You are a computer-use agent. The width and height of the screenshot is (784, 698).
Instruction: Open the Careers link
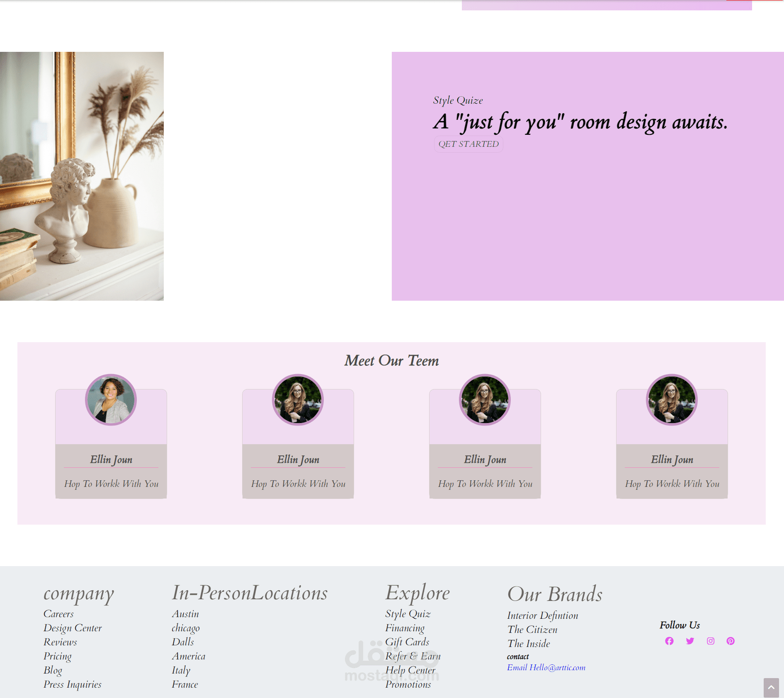[x=58, y=614]
